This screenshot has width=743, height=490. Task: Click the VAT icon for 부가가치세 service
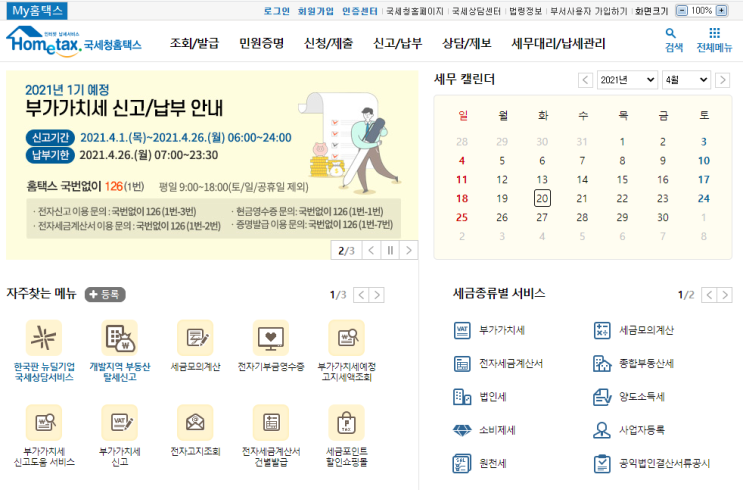point(462,330)
